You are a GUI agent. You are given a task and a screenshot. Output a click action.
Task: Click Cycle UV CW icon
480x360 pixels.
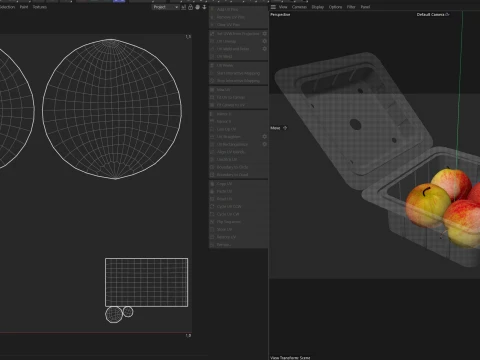pos(212,214)
